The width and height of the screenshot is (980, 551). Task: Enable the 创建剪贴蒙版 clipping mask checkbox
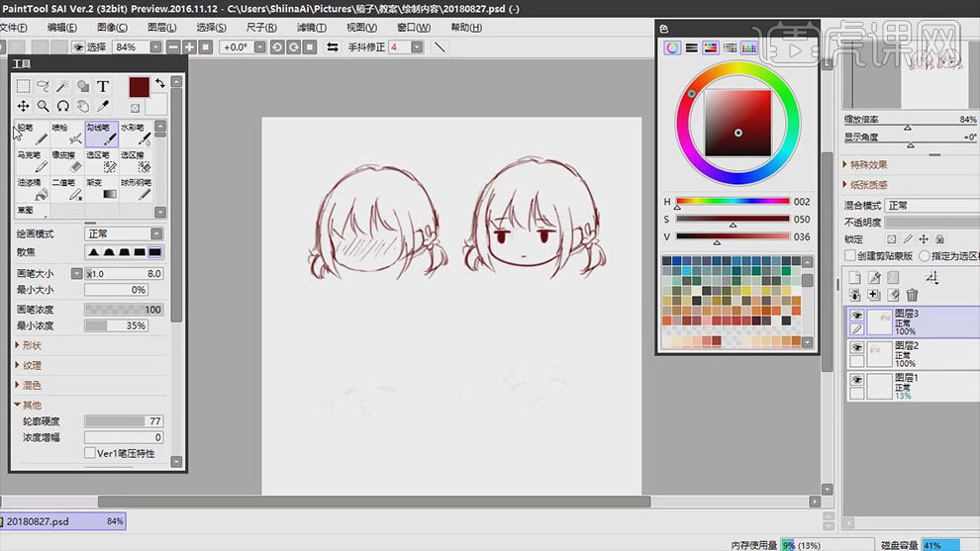click(850, 255)
